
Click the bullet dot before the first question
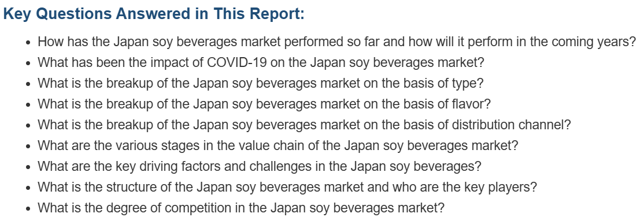click(x=28, y=43)
